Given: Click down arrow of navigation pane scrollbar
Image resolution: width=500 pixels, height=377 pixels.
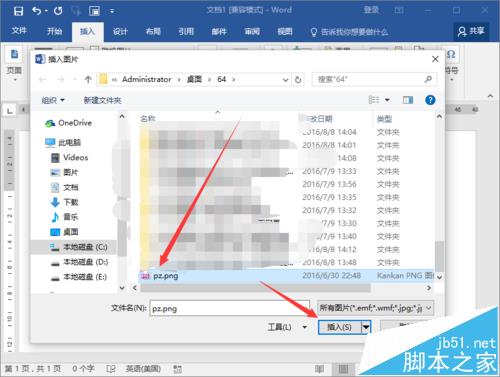Looking at the screenshot, I should [122, 287].
